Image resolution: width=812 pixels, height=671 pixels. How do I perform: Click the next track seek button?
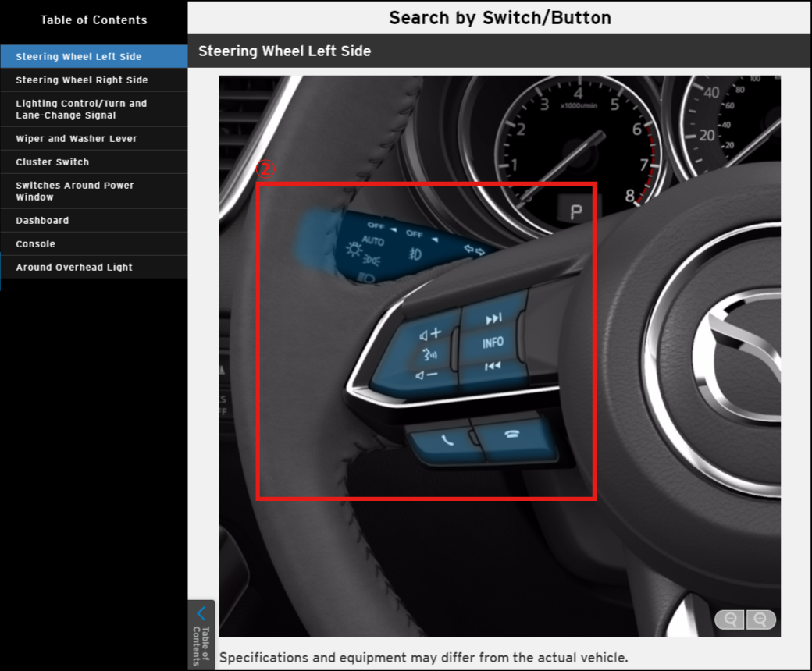493,318
